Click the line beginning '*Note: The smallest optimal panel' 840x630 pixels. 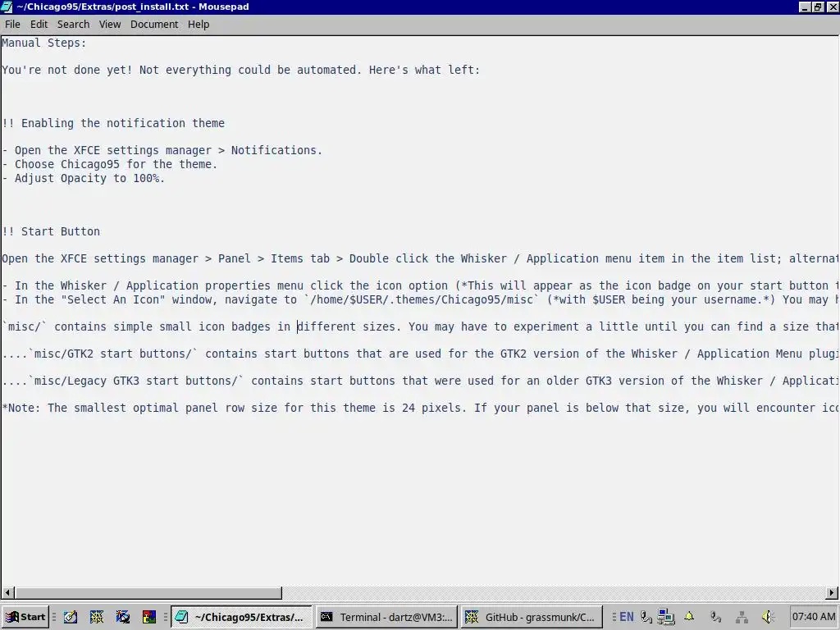click(x=420, y=408)
